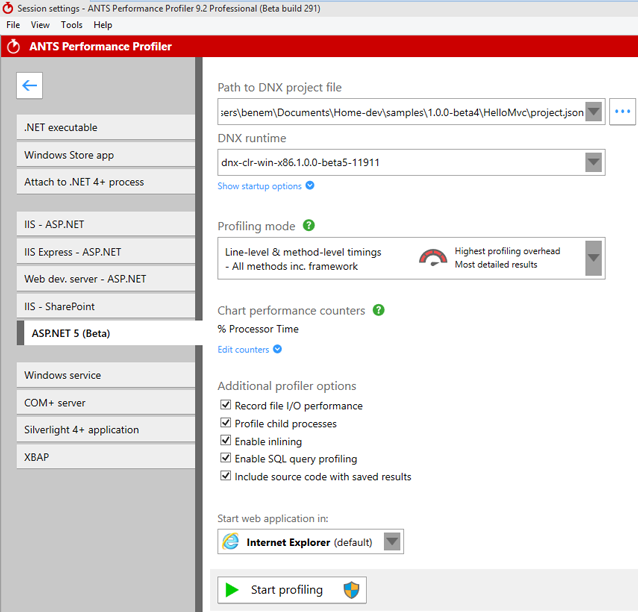Select Windows Store app type
Screen dimensions: 638x612
[106, 155]
